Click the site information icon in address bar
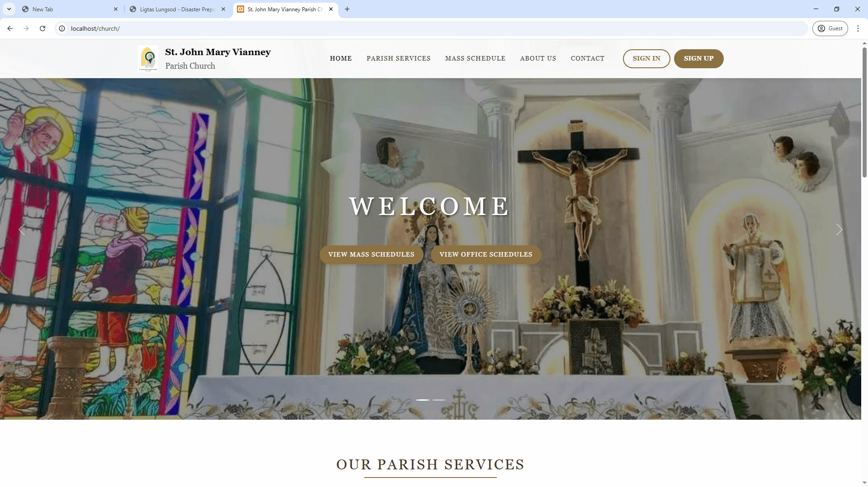868x487 pixels. pos(61,28)
